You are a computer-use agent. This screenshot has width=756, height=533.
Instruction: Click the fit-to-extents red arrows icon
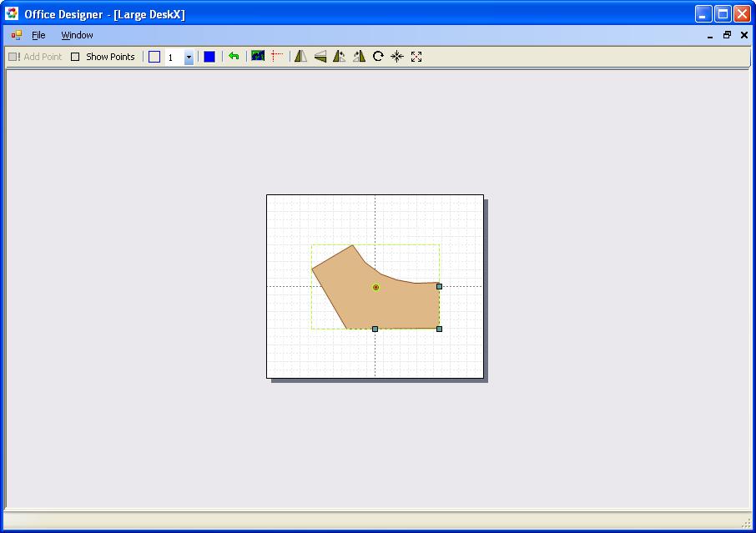pos(416,57)
